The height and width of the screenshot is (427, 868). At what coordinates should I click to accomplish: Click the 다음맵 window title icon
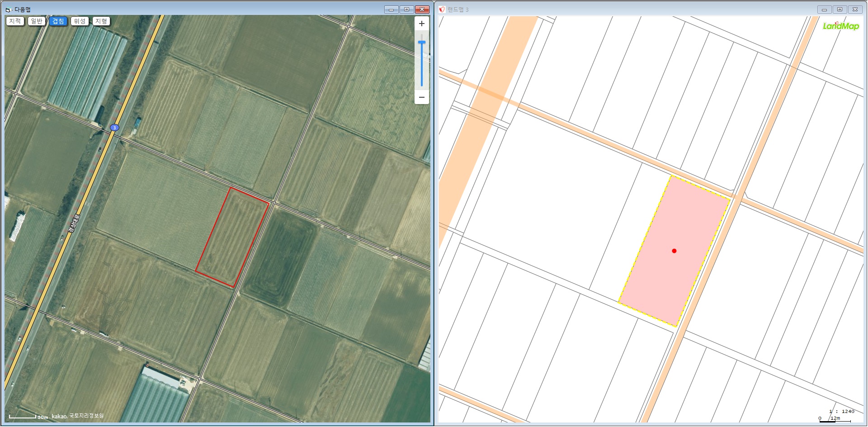[x=8, y=9]
